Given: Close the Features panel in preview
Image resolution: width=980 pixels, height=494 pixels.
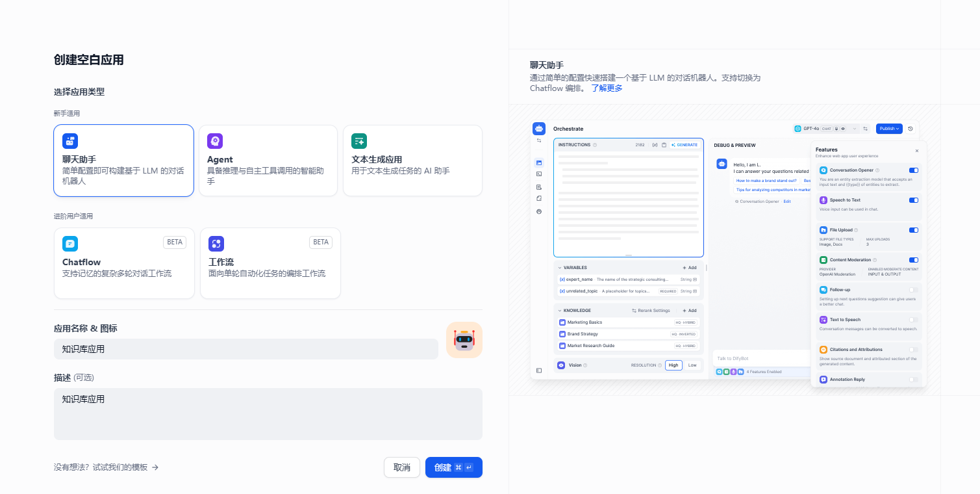Looking at the screenshot, I should [917, 151].
